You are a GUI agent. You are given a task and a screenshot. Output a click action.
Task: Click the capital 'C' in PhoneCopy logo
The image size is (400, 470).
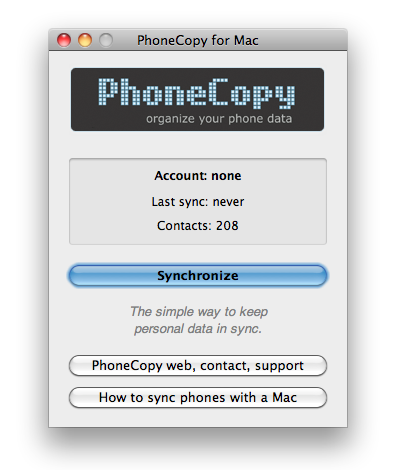click(219, 92)
